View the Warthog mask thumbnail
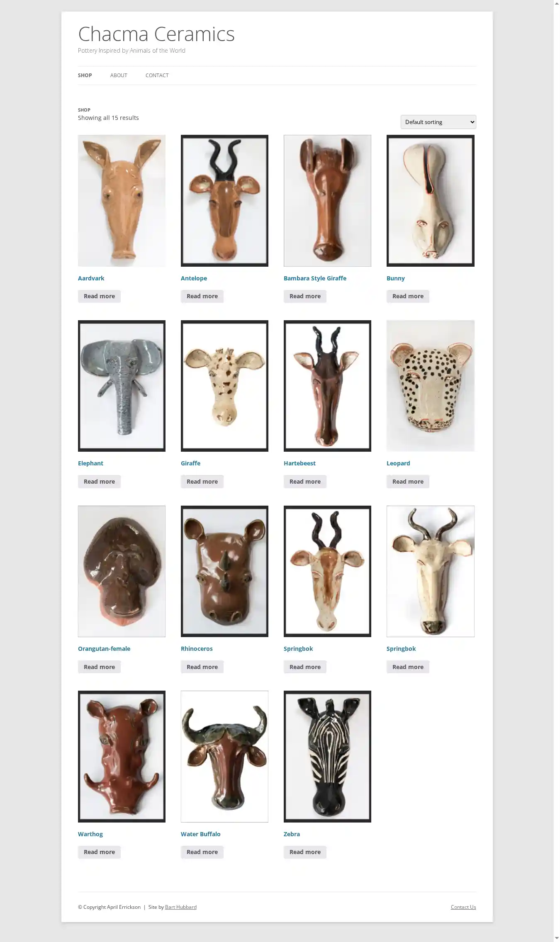This screenshot has height=942, width=560. [x=122, y=756]
